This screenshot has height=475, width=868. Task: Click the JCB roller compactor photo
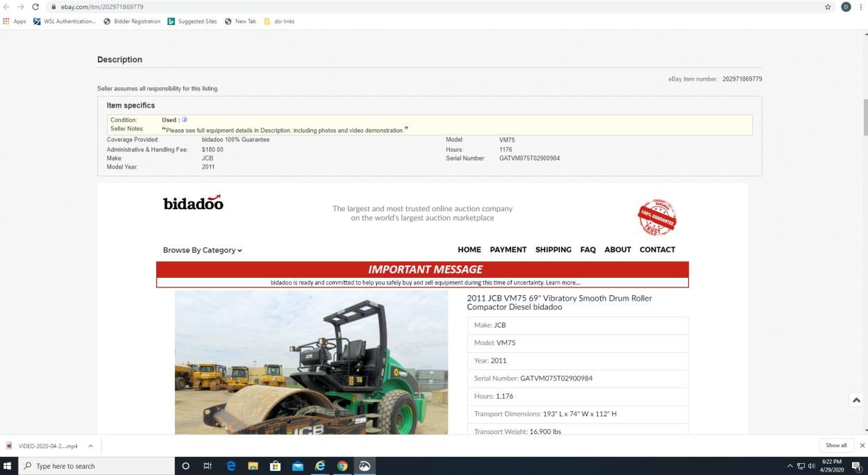tap(311, 362)
